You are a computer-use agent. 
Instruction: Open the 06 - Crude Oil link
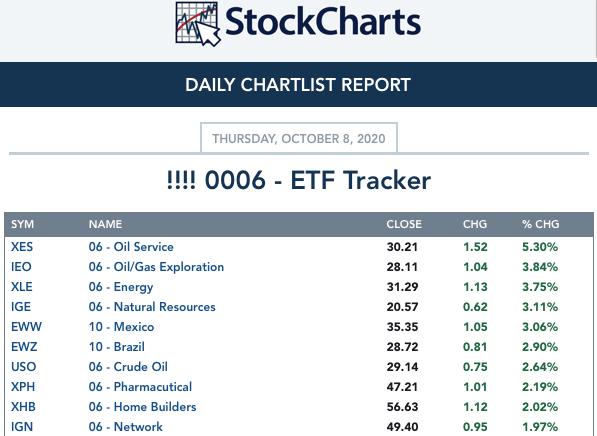[x=128, y=367]
